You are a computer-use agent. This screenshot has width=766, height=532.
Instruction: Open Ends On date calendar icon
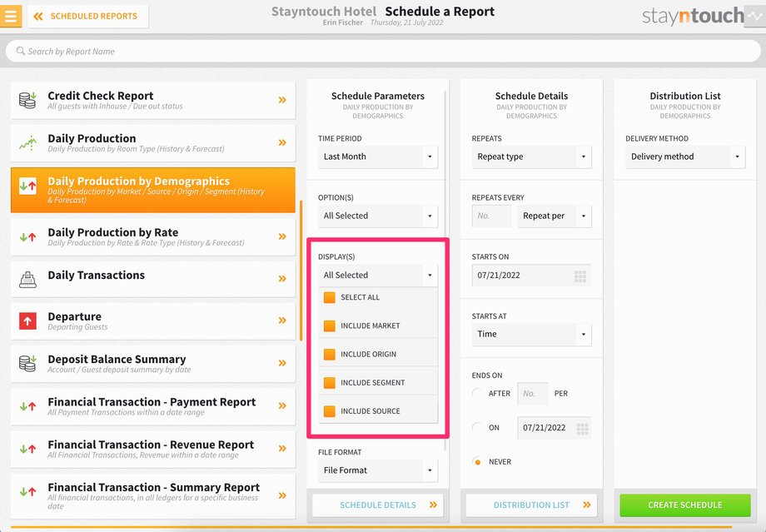pyautogui.click(x=582, y=429)
